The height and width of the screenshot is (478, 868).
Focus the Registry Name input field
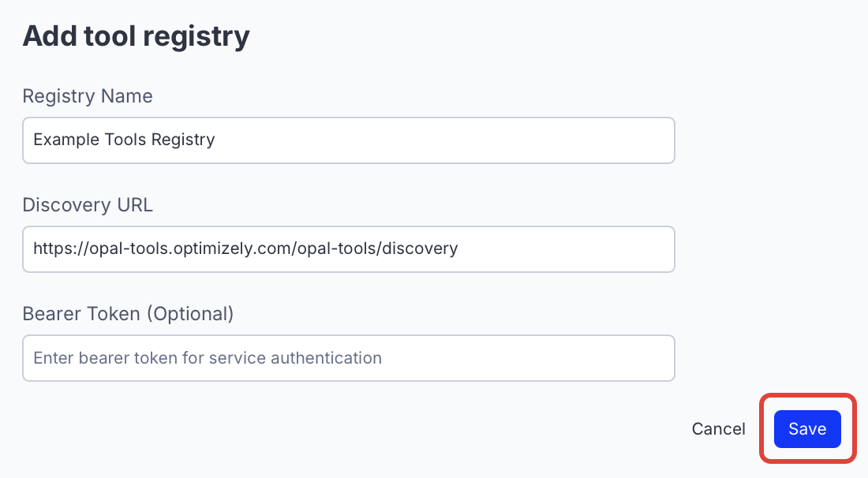click(x=348, y=140)
